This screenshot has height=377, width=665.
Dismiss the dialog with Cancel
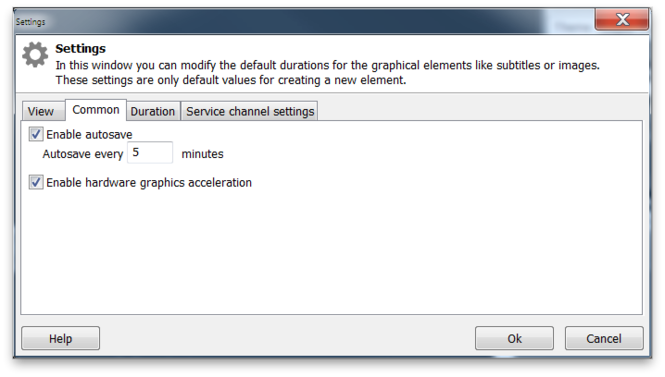click(604, 338)
